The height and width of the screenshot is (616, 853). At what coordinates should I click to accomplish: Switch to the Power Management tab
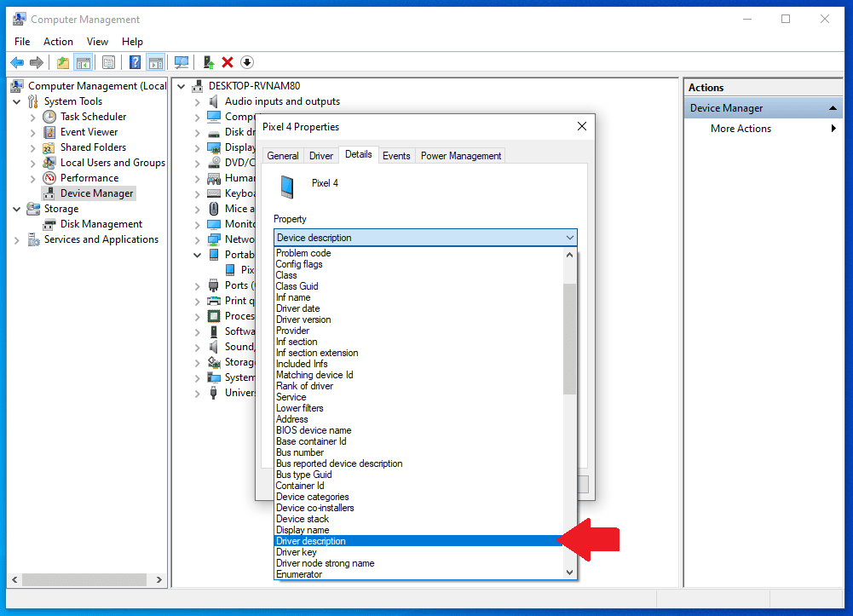461,156
